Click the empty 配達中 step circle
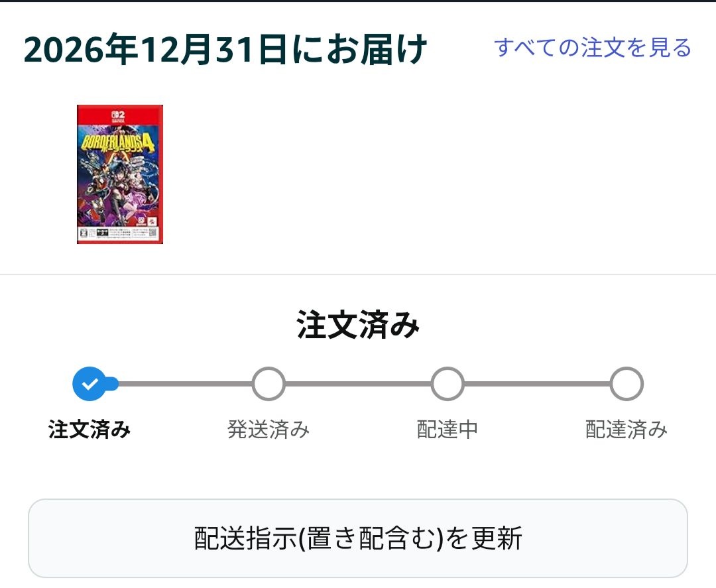The width and height of the screenshot is (716, 588). (x=447, y=384)
